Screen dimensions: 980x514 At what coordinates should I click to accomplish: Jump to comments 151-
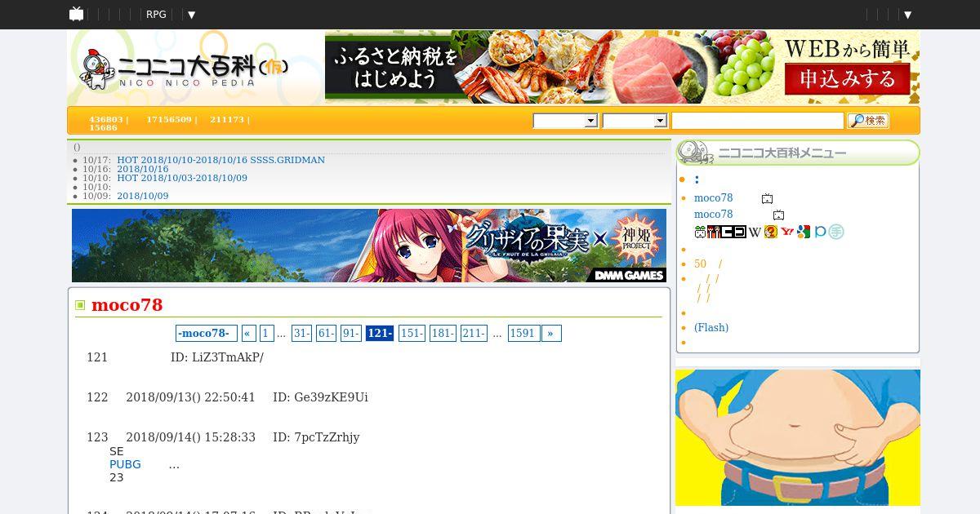pos(412,333)
